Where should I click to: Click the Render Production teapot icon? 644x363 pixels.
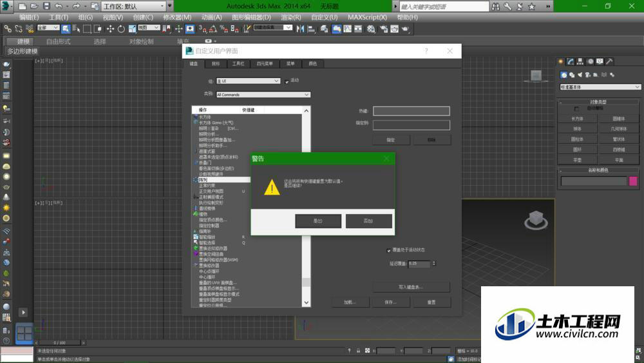pyautogui.click(x=405, y=29)
